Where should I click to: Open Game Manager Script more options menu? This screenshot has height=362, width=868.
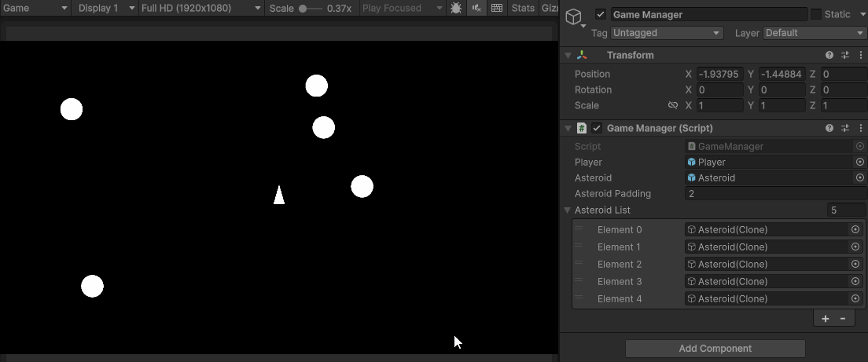click(860, 128)
